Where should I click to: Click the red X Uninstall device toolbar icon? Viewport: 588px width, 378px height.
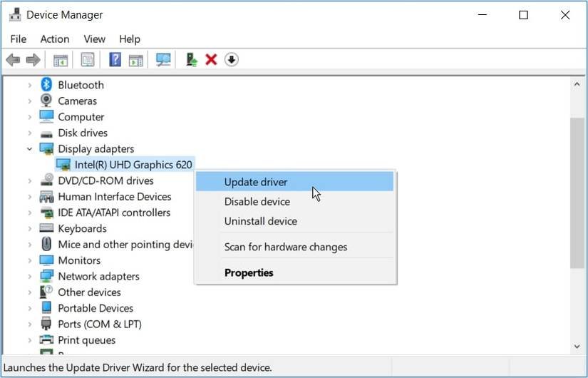coord(211,60)
